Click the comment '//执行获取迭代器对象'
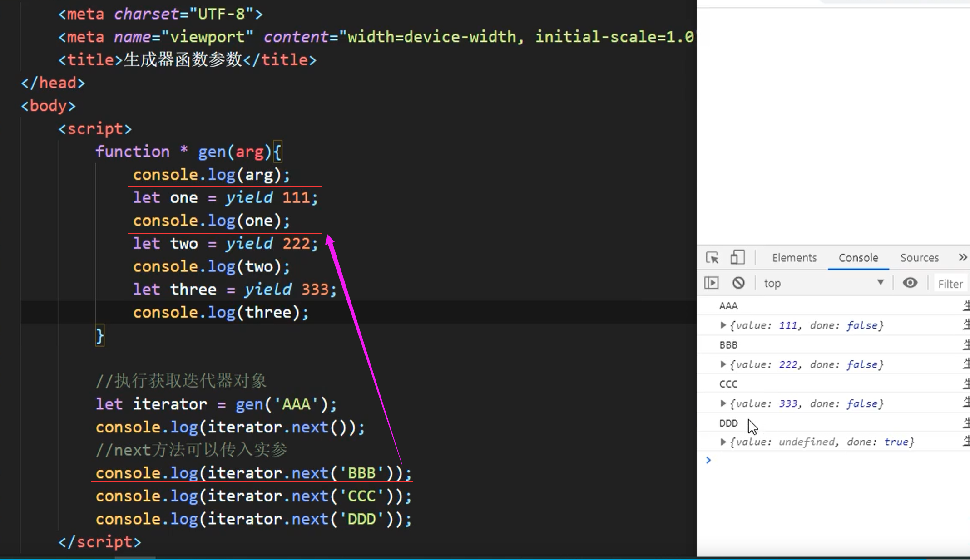Screen dimensions: 970x560 coord(181,381)
